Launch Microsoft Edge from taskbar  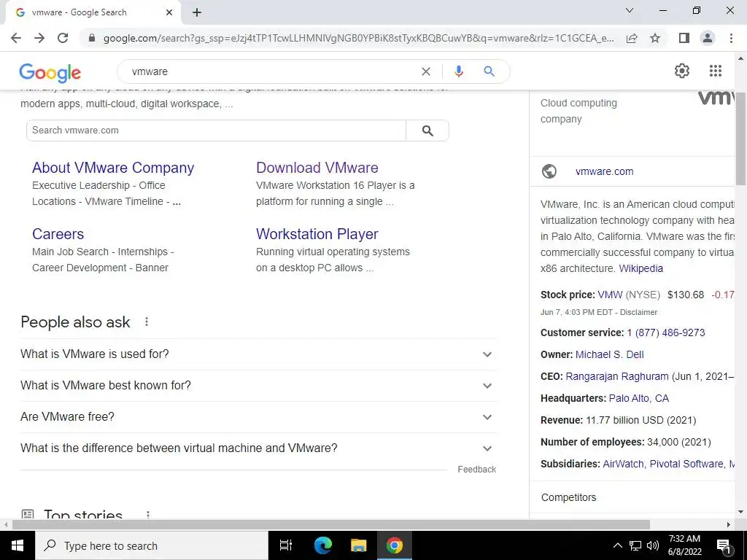[x=323, y=545]
